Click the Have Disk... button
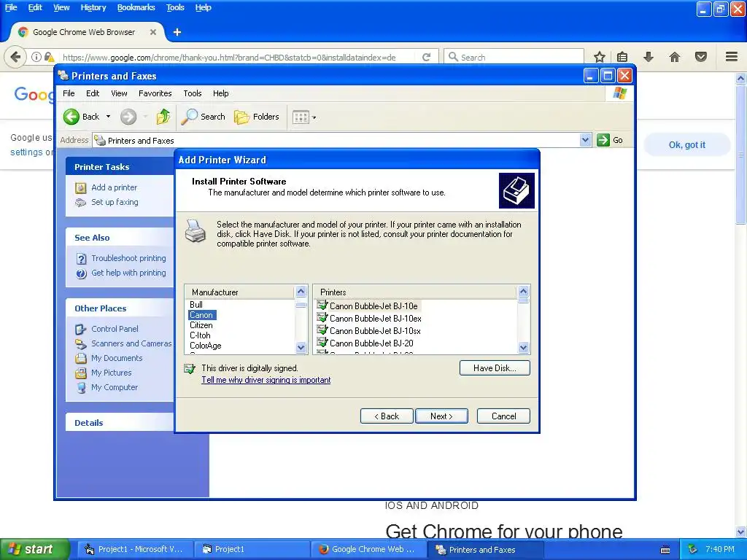The image size is (747, 560). [495, 368]
